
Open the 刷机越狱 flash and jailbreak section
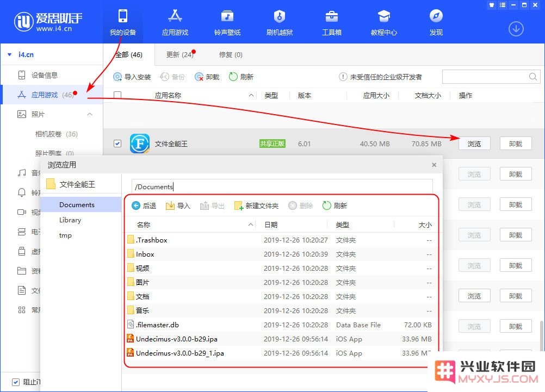(280, 23)
